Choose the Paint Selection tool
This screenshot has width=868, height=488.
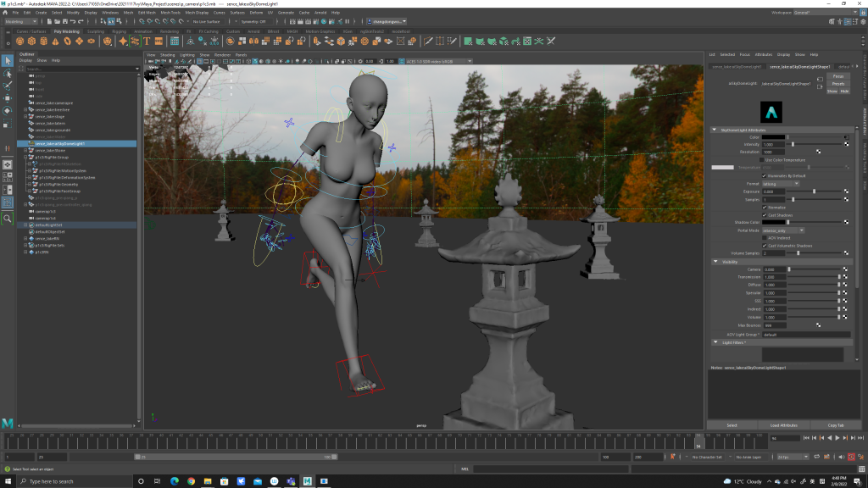point(8,85)
